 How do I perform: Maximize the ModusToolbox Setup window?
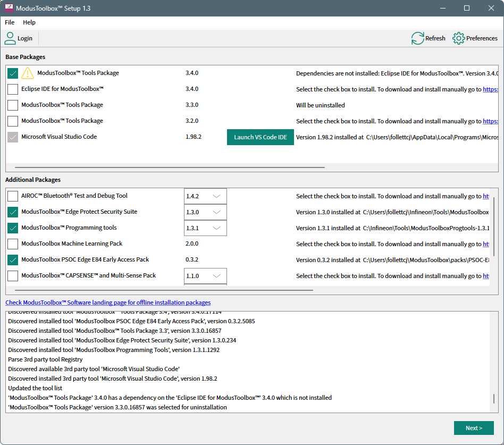click(x=467, y=8)
